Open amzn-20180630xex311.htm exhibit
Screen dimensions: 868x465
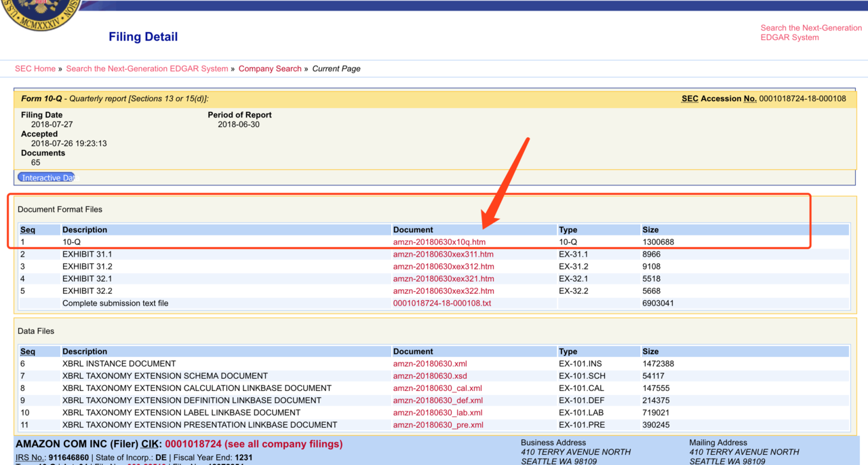443,254
